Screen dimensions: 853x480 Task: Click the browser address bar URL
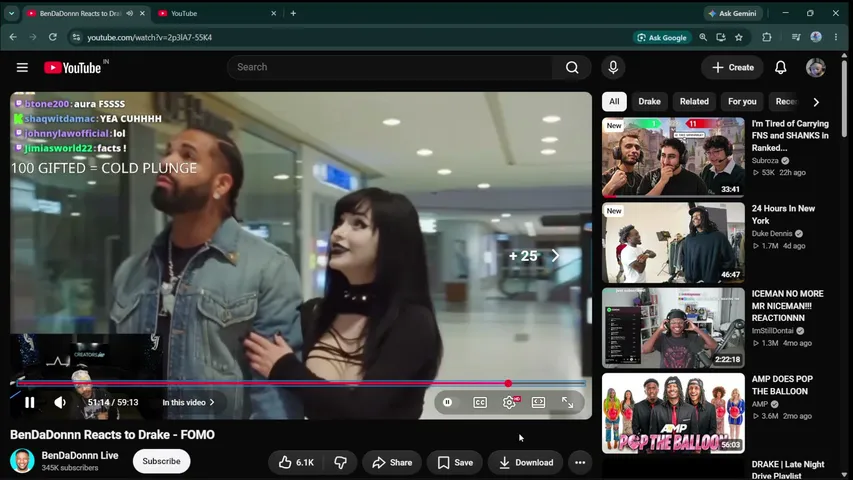point(150,38)
